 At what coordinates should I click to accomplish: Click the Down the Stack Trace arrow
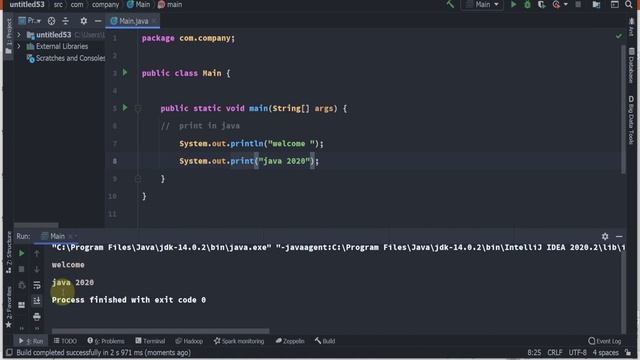tap(37, 269)
